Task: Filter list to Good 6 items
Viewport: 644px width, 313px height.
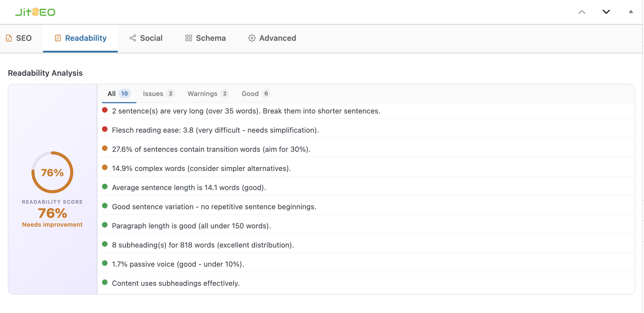Action: click(x=255, y=94)
